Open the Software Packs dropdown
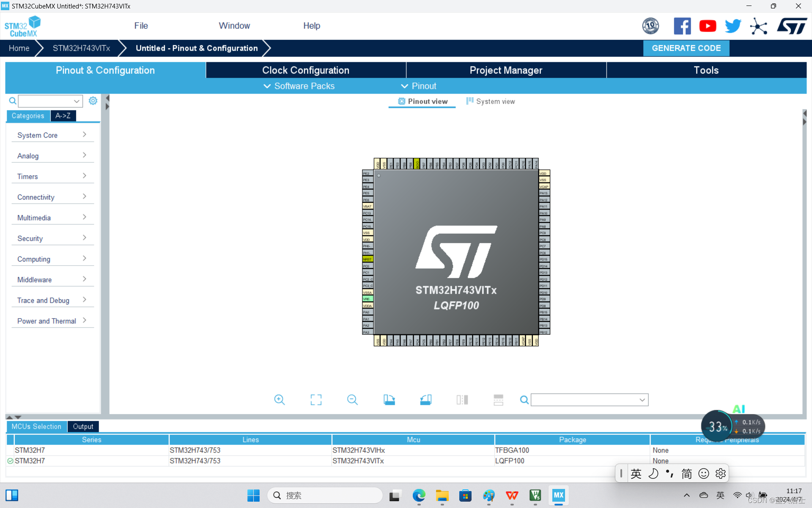This screenshot has width=812, height=508. click(x=299, y=86)
